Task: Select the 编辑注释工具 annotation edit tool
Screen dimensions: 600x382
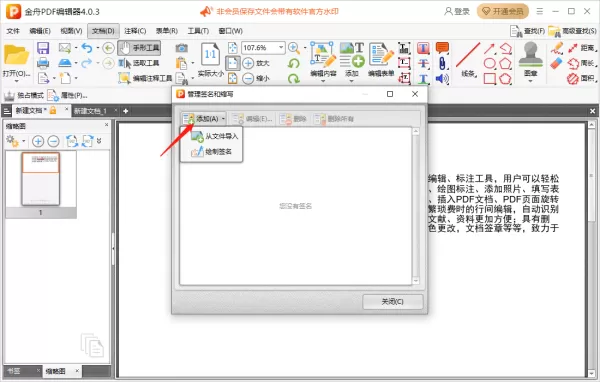Action: click(145, 78)
